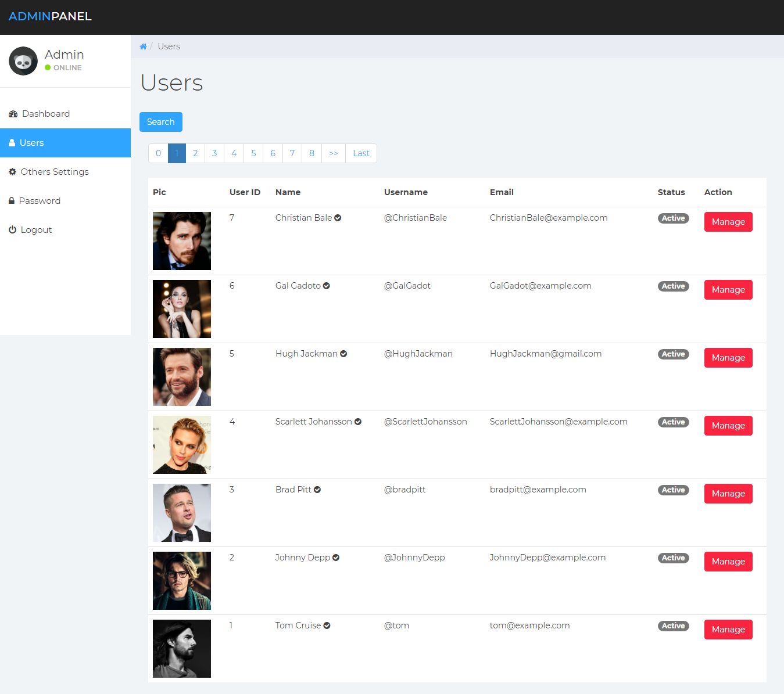Jump to the Last page

pyautogui.click(x=361, y=153)
